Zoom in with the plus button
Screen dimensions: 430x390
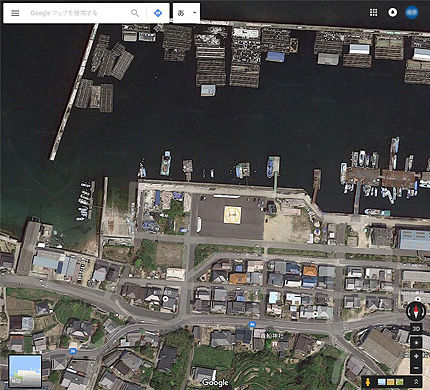(416, 356)
